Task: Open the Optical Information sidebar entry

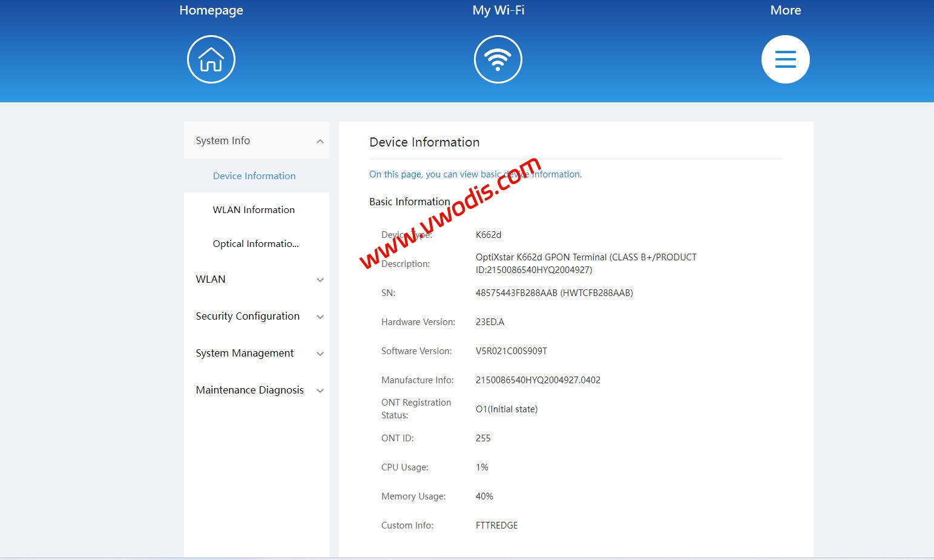Action: (x=255, y=244)
